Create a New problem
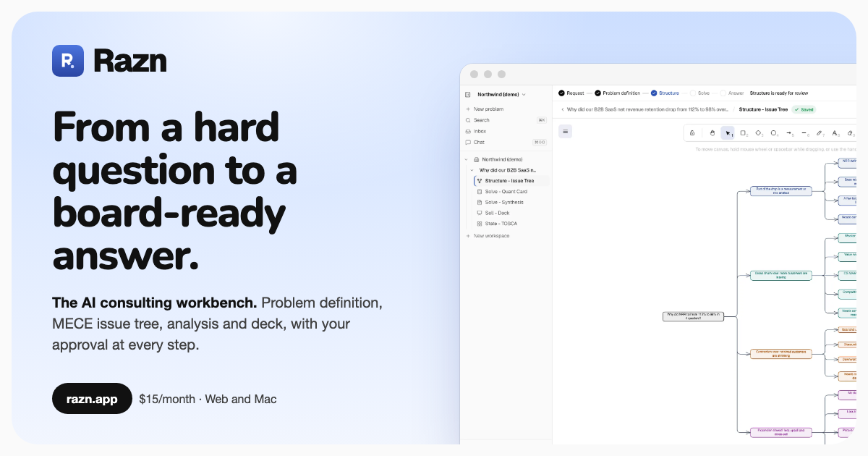Screen dimensions: 868x456 [484, 109]
